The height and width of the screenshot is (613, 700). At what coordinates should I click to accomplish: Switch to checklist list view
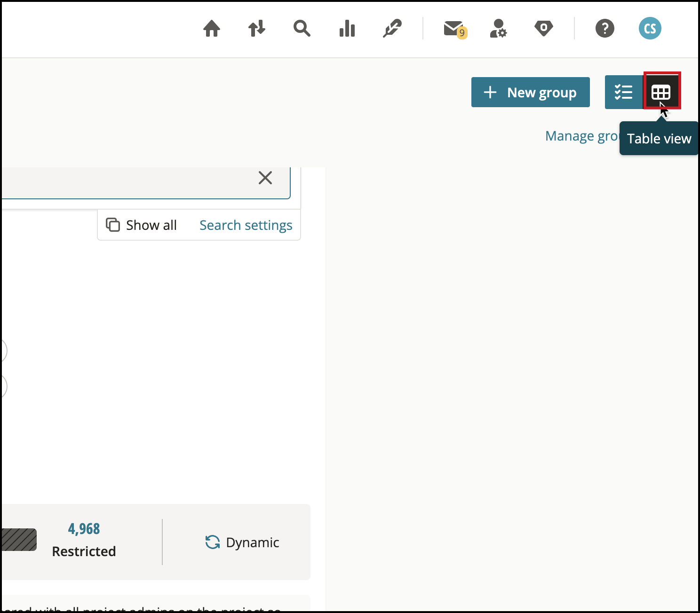[624, 92]
